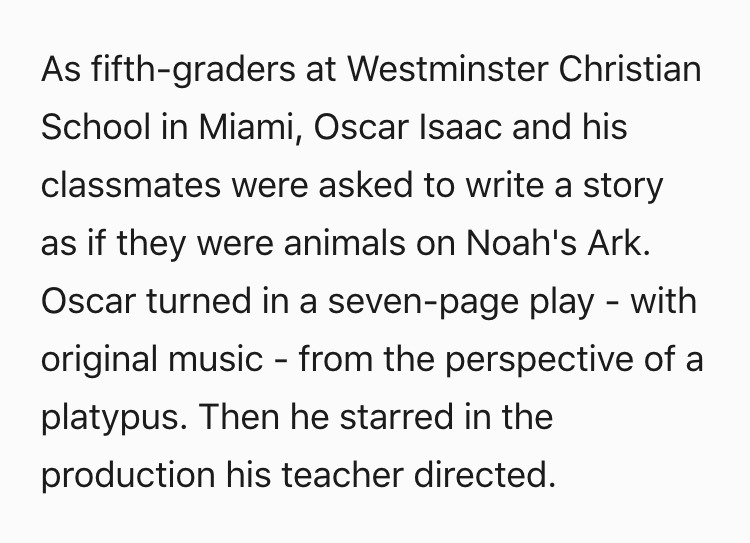Screen dimensions: 750x543
Task: Click the phrase "Noah's Ark."
Action: (558, 243)
